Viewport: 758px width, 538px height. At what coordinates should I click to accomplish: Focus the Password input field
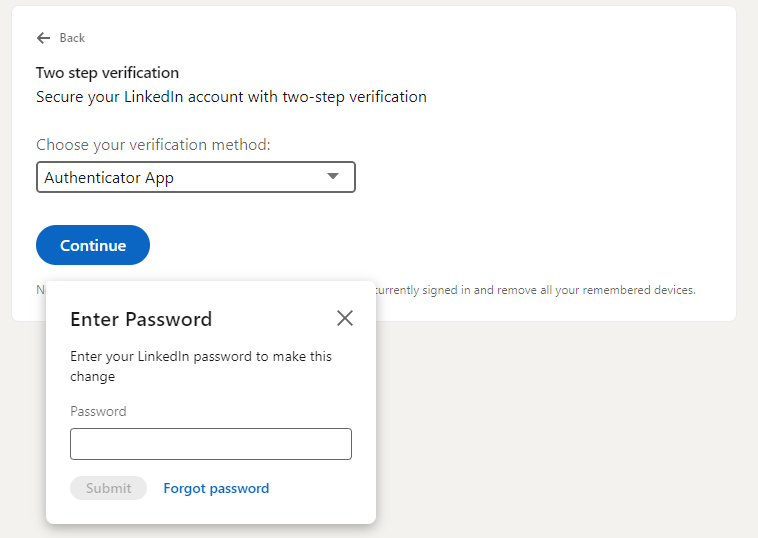pos(211,444)
